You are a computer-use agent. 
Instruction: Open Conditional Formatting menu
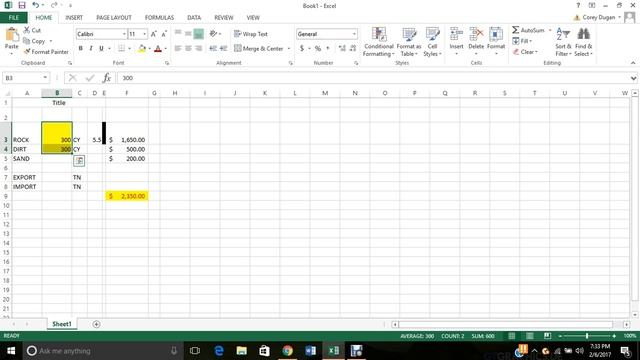379,42
